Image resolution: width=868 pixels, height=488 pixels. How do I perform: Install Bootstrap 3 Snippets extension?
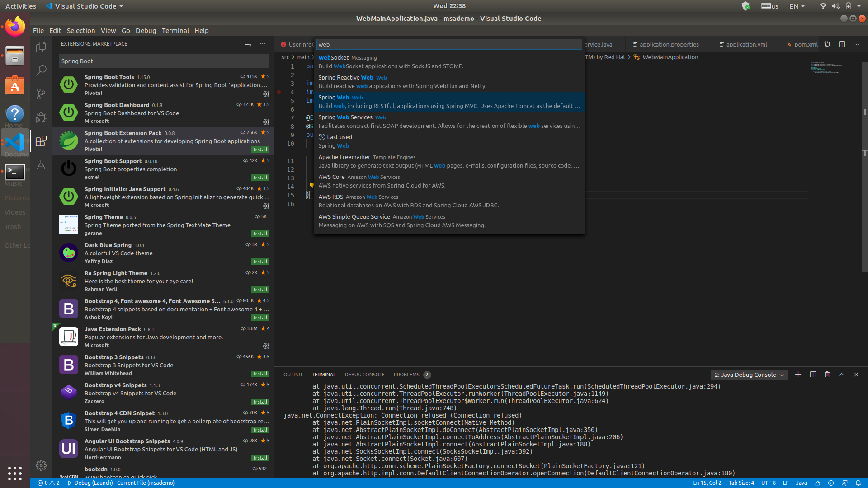(260, 374)
